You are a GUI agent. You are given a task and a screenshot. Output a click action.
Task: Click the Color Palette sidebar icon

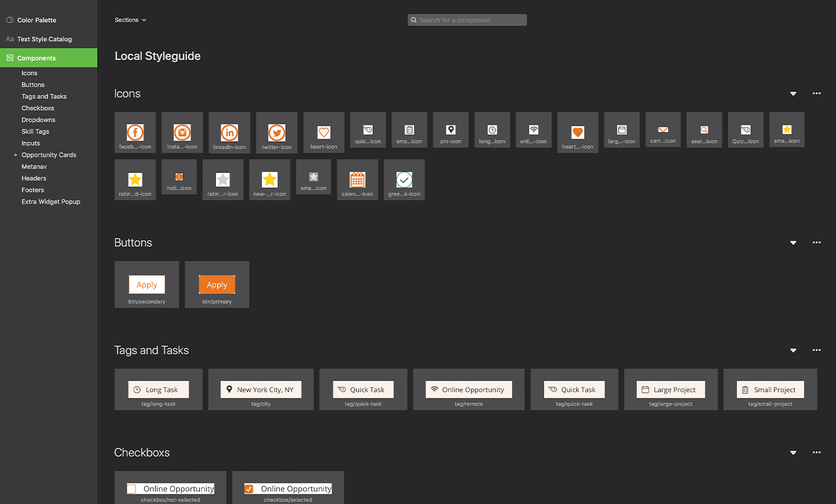pyautogui.click(x=10, y=20)
